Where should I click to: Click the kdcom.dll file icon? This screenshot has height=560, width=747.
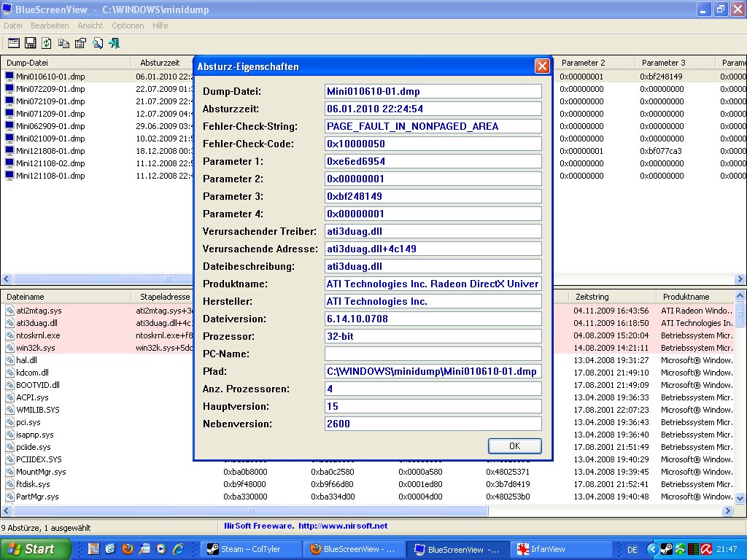[10, 373]
